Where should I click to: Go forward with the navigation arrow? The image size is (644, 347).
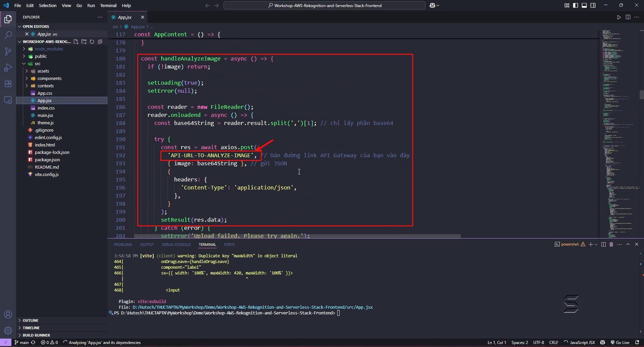(216, 5)
